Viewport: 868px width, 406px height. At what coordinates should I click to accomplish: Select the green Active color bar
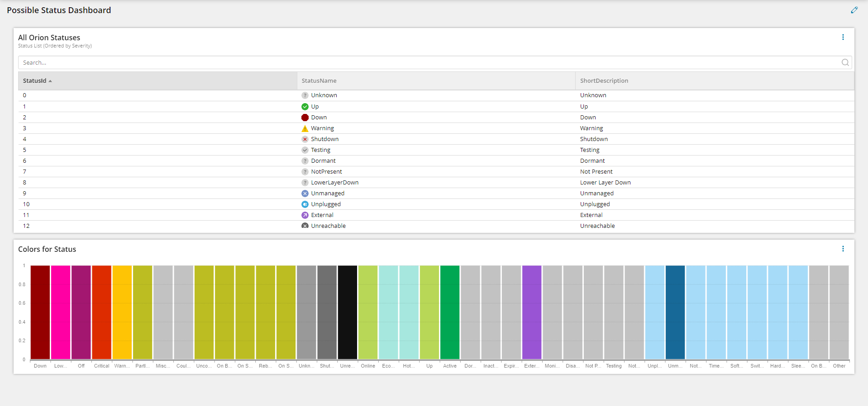click(x=450, y=312)
